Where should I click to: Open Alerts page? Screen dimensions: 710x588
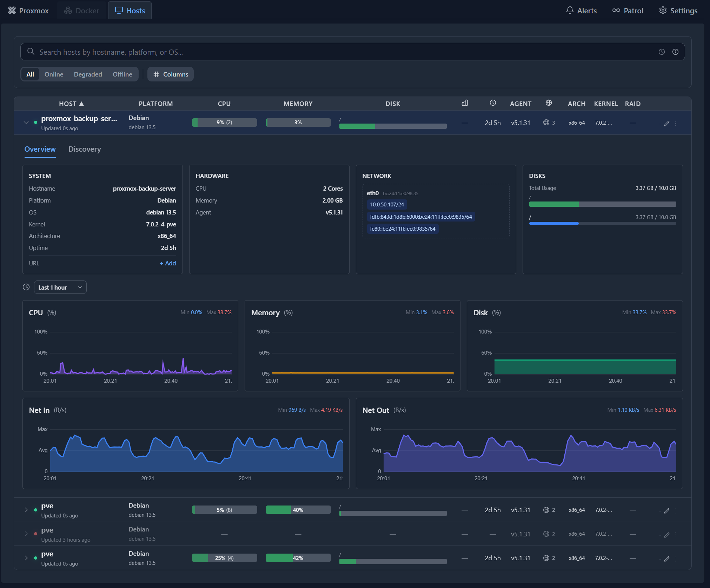pyautogui.click(x=581, y=11)
